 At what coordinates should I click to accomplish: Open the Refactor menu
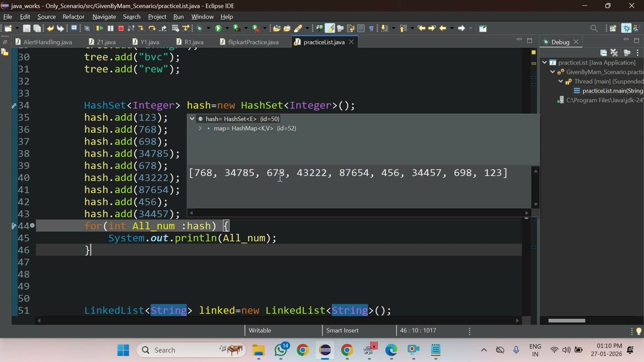coord(73,17)
